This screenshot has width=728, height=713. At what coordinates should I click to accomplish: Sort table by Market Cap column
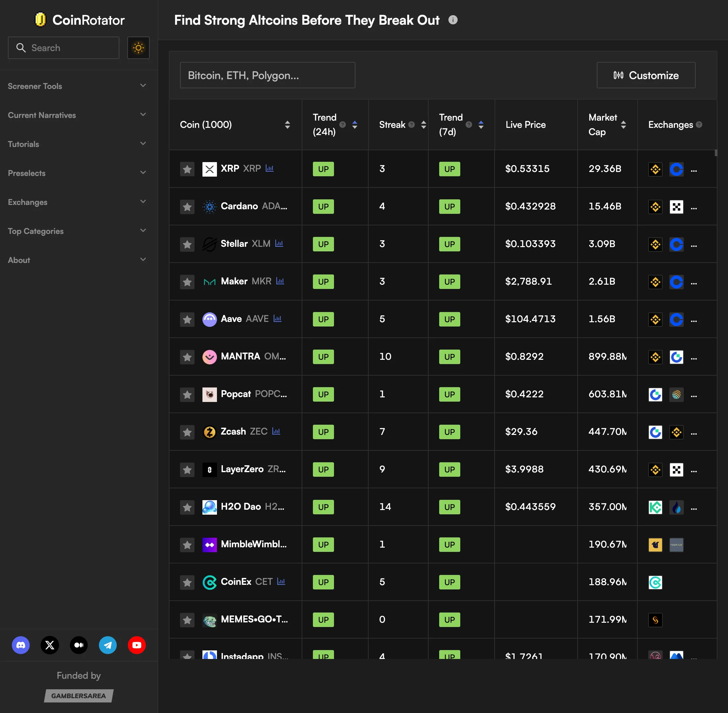point(623,124)
